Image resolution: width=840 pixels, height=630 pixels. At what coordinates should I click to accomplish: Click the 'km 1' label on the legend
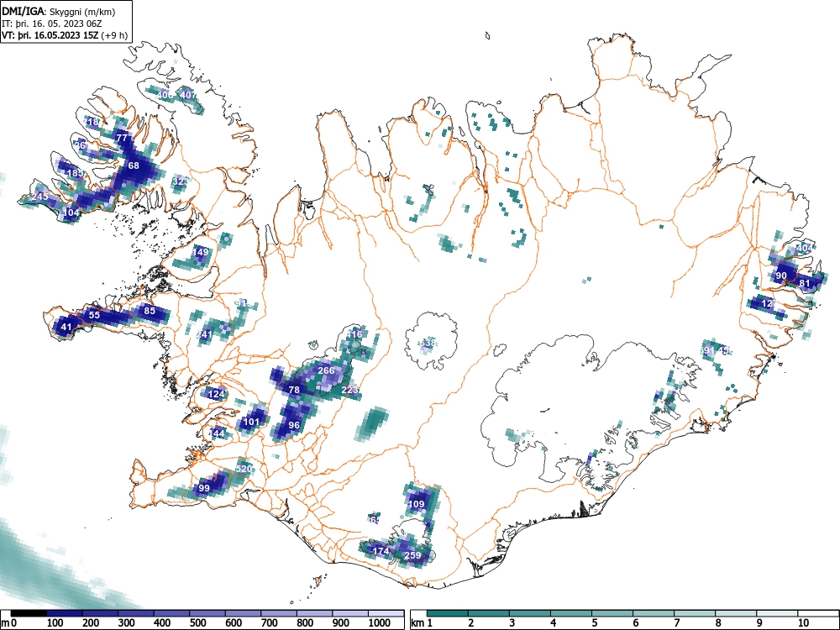(x=423, y=622)
